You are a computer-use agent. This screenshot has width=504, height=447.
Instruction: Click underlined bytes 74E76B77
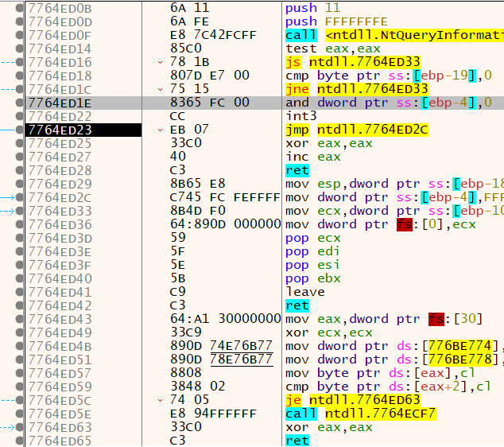pos(242,346)
